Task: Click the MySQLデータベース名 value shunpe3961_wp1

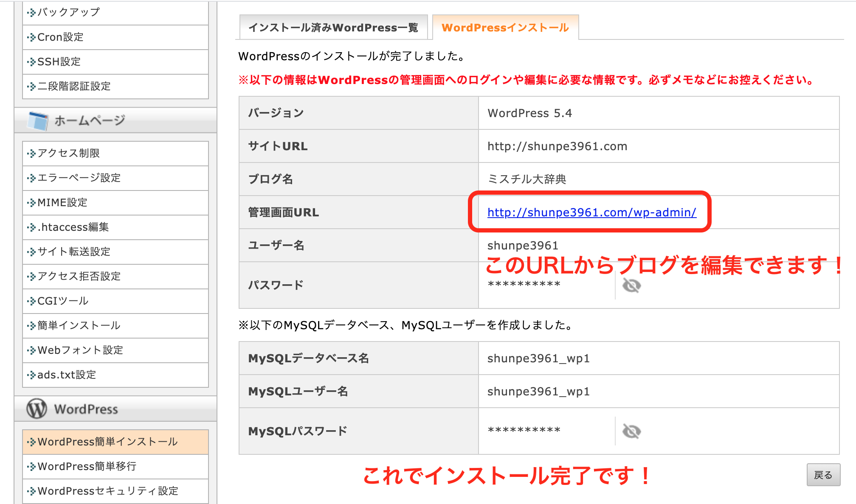Action: (538, 358)
